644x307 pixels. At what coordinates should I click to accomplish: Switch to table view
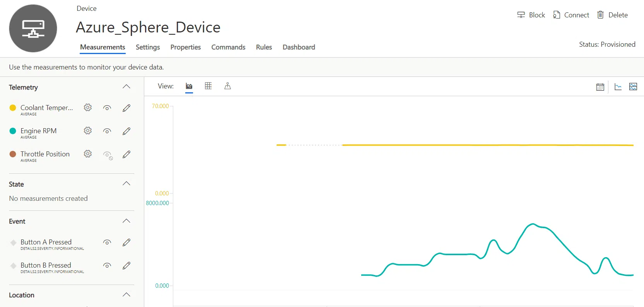(208, 86)
